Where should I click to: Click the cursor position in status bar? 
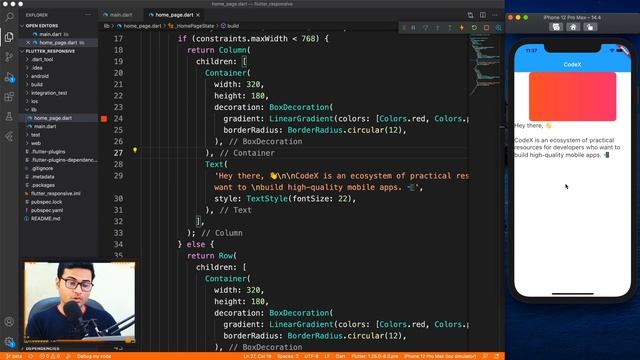257,356
